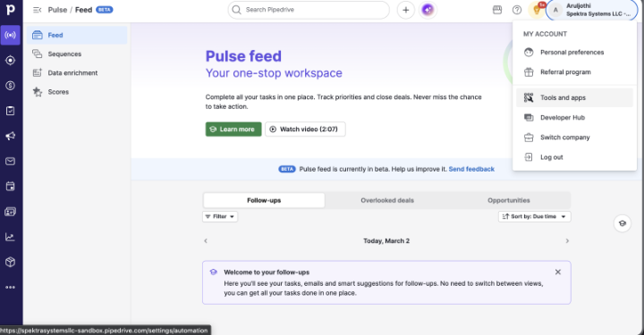Go to previous day arrow
644x335 pixels.
tap(206, 241)
